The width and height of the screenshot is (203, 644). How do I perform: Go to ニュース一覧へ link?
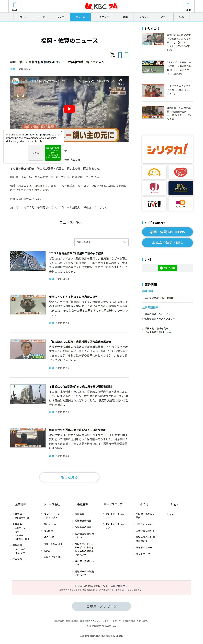click(69, 222)
